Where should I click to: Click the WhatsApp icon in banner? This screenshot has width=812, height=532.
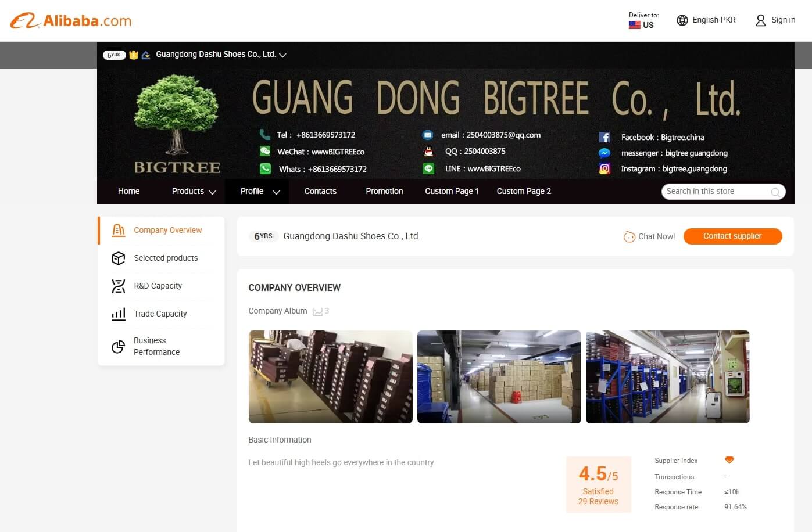265,169
